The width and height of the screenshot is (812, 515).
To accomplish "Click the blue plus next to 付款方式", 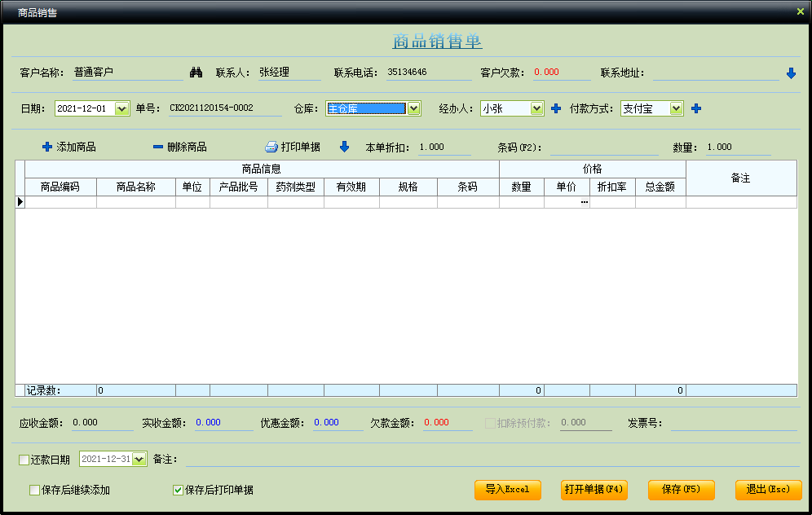I will click(x=696, y=108).
